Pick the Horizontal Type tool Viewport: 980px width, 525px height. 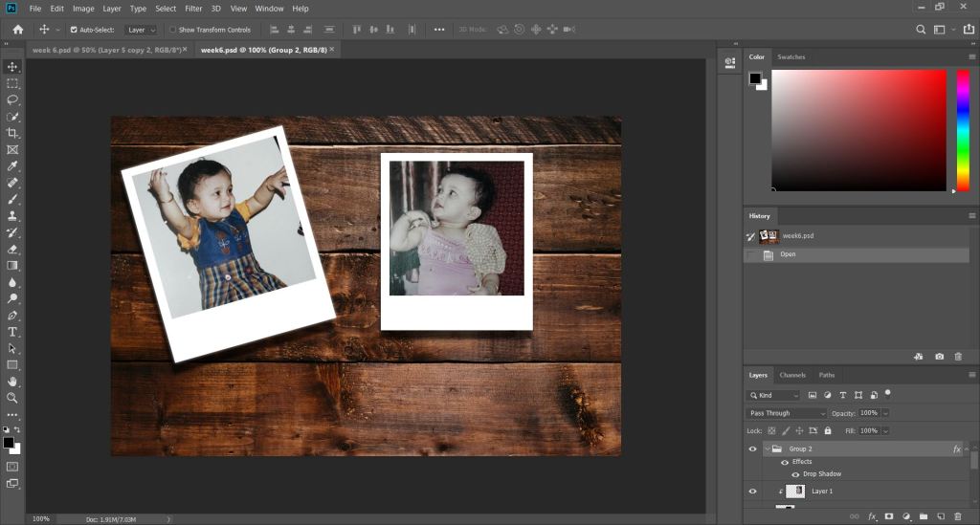click(x=12, y=332)
